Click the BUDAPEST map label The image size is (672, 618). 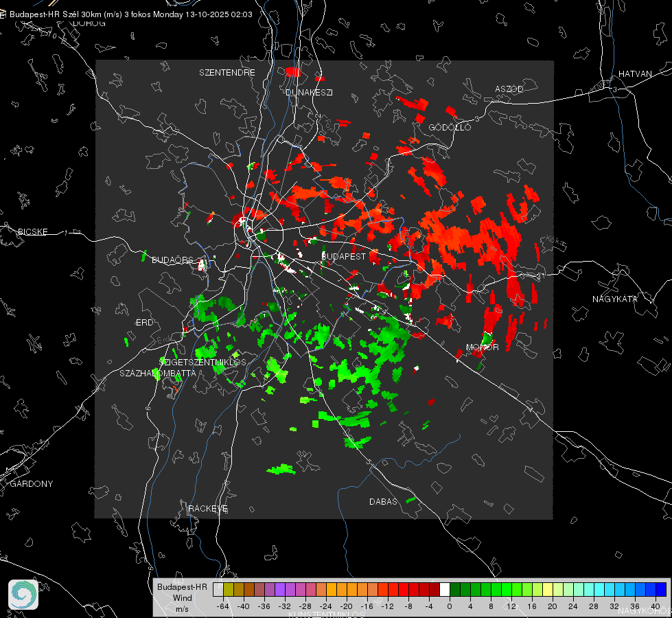pos(343,256)
